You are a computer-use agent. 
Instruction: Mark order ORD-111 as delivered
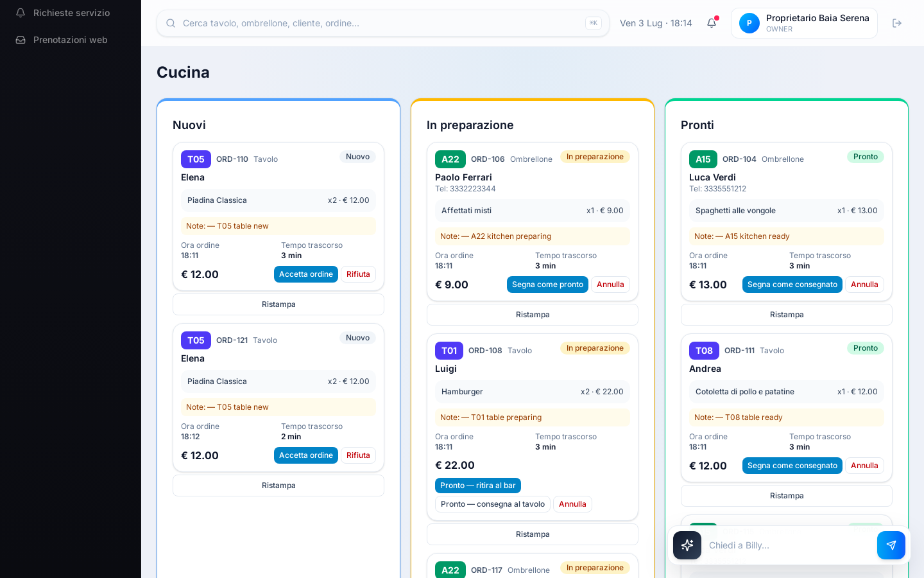click(x=792, y=466)
